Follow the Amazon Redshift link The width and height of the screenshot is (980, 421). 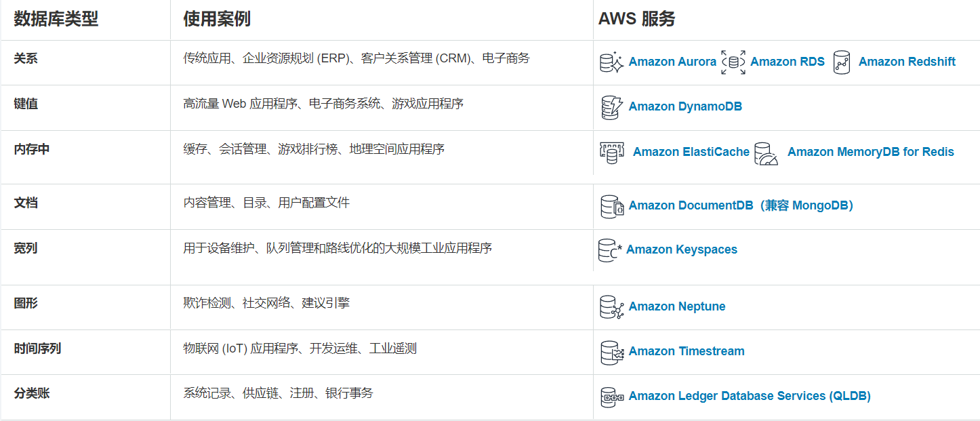point(907,62)
